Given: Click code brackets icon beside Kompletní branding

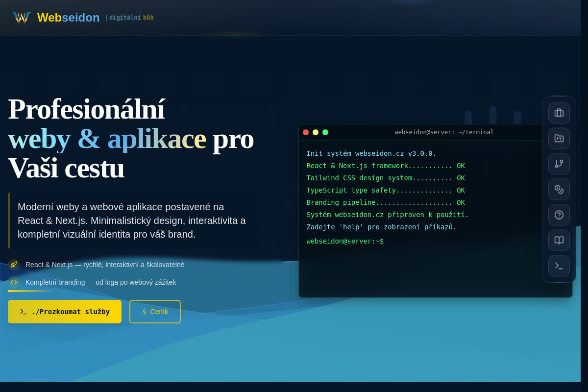Looking at the screenshot, I should [x=14, y=282].
